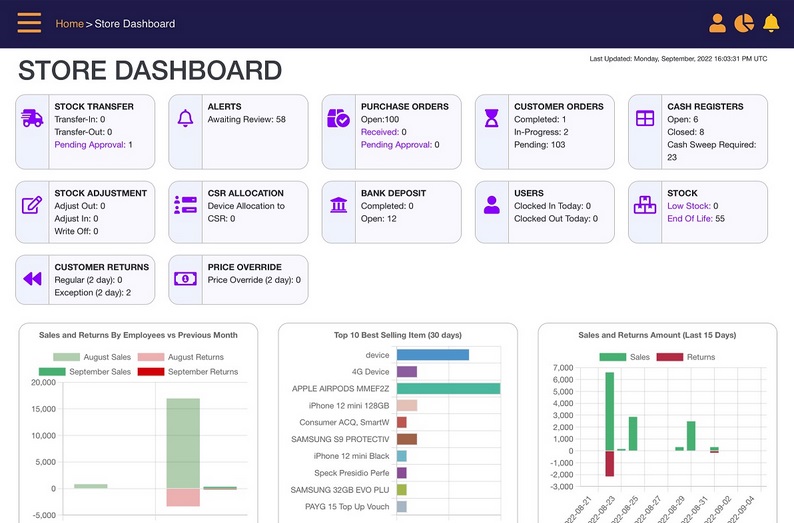794x523 pixels.
Task: Open Pending Approval link under Stock Transfer
Action: [90, 145]
